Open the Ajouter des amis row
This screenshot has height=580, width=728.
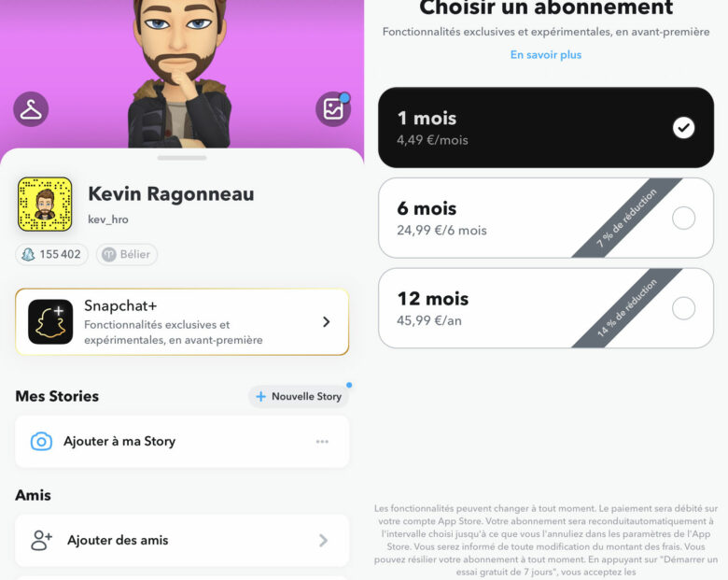point(182,540)
